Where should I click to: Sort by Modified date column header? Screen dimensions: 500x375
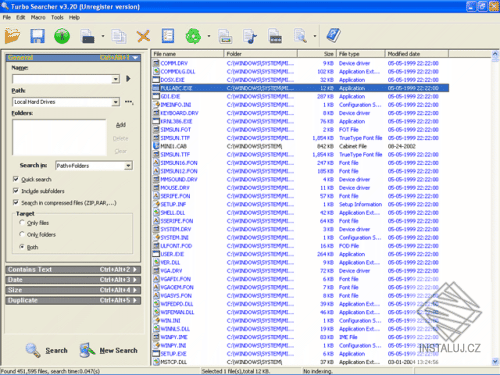[417, 54]
